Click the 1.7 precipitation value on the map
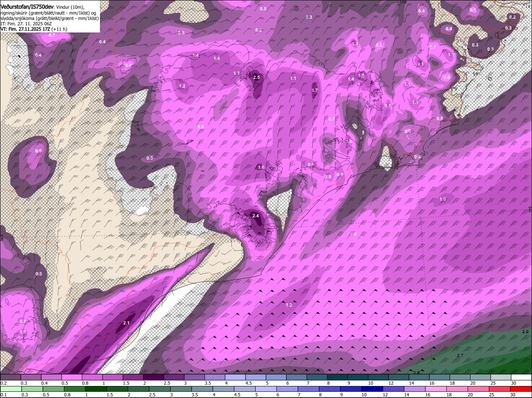The image size is (532, 398). pos(315,90)
